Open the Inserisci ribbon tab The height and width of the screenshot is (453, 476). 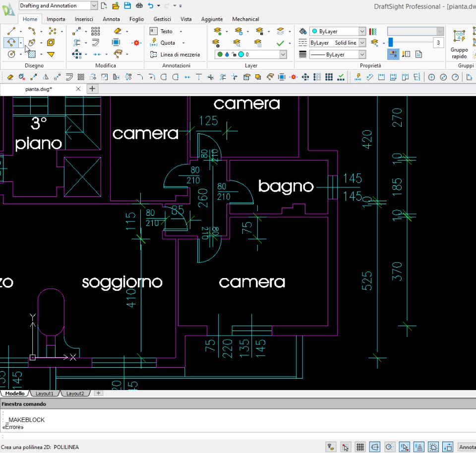(84, 19)
